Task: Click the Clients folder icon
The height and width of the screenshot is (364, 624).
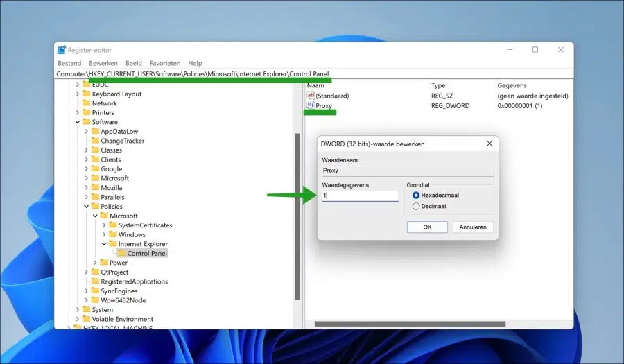Action: tap(95, 159)
